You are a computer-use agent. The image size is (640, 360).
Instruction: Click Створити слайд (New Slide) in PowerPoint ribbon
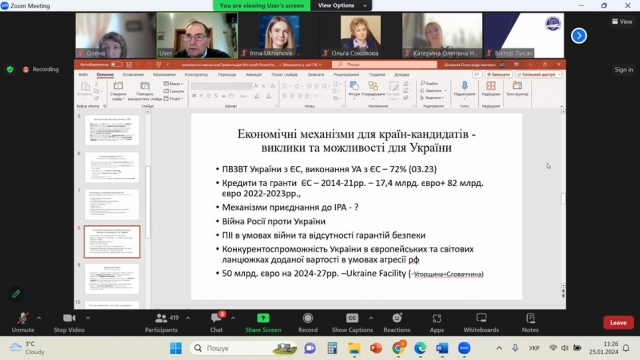118,91
